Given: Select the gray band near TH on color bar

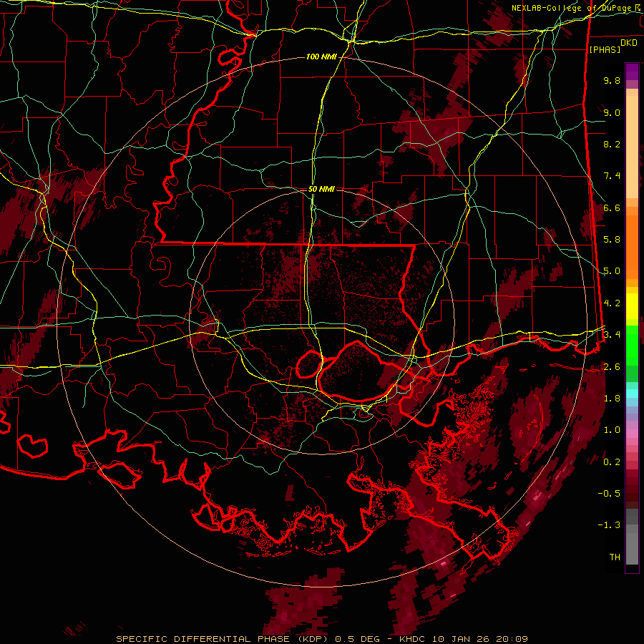Looking at the screenshot, I should [x=632, y=548].
